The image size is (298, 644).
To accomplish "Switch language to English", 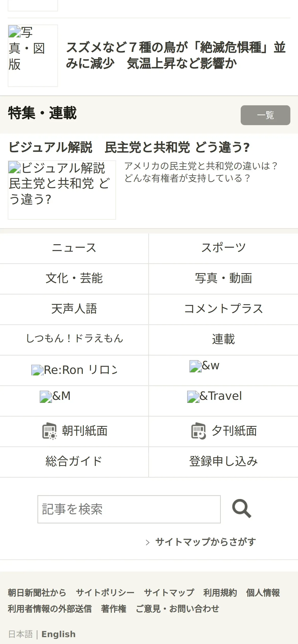I will (59, 634).
